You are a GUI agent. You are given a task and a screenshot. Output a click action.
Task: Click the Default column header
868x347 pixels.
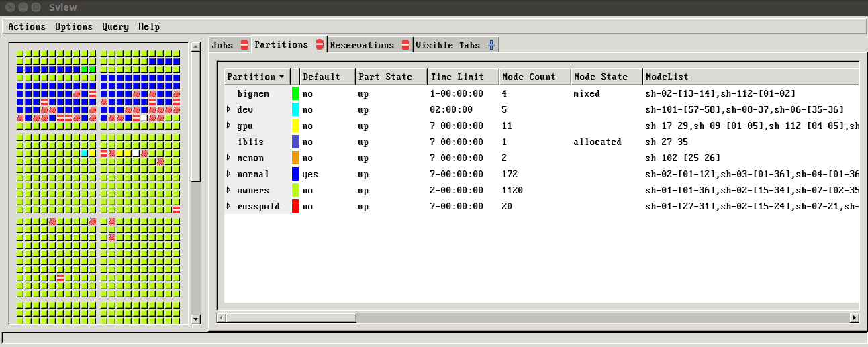pos(328,77)
